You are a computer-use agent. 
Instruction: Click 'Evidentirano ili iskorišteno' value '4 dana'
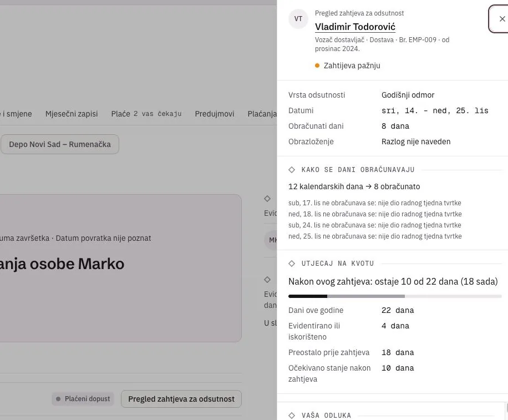tap(395, 326)
